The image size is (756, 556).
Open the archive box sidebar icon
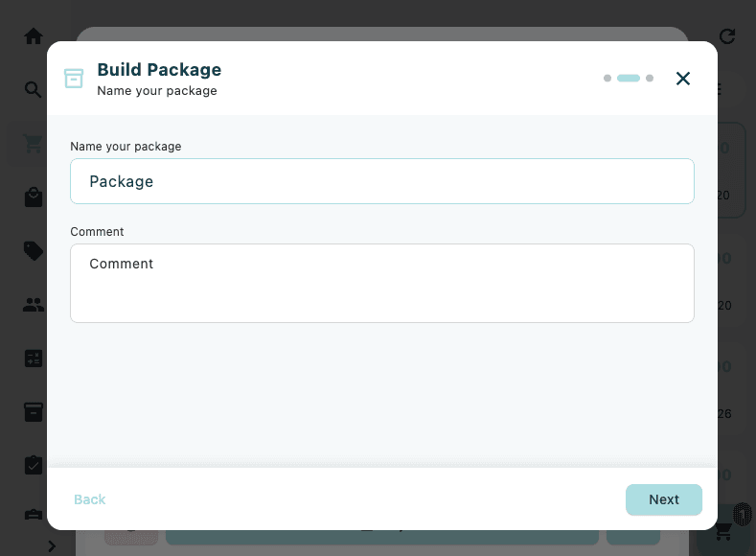tap(34, 412)
